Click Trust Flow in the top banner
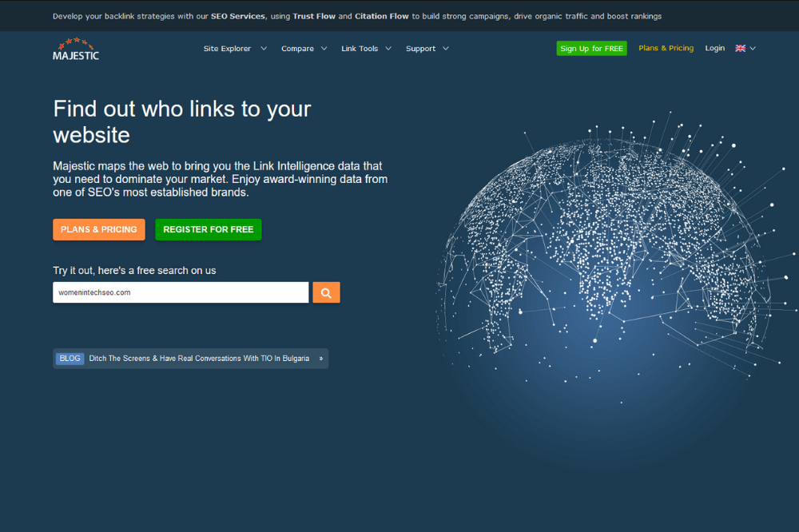The image size is (799, 532). coord(314,16)
